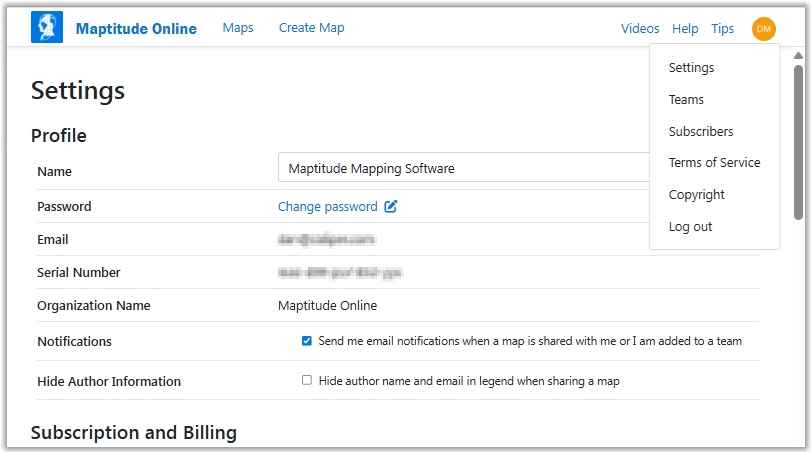Click the Change password link

click(327, 207)
